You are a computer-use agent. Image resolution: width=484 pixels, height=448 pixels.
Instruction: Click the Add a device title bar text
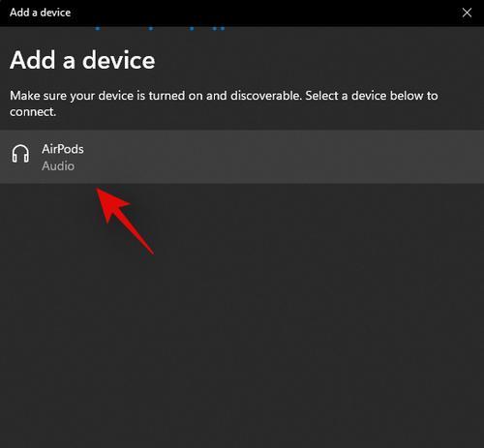[40, 13]
